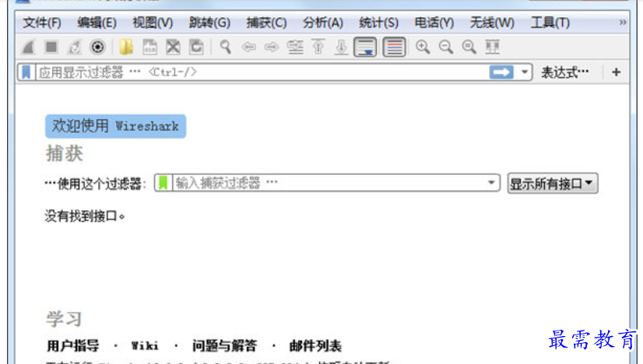Go to specified packet icon
The width and height of the screenshot is (643, 364).
click(295, 47)
